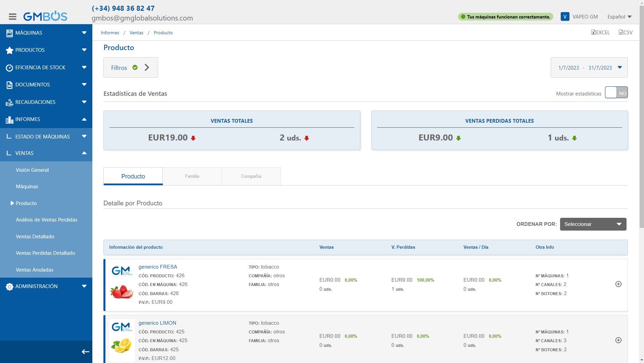Click the Informes breadcrumb link
Image resolution: width=644 pixels, height=363 pixels.
(x=110, y=33)
